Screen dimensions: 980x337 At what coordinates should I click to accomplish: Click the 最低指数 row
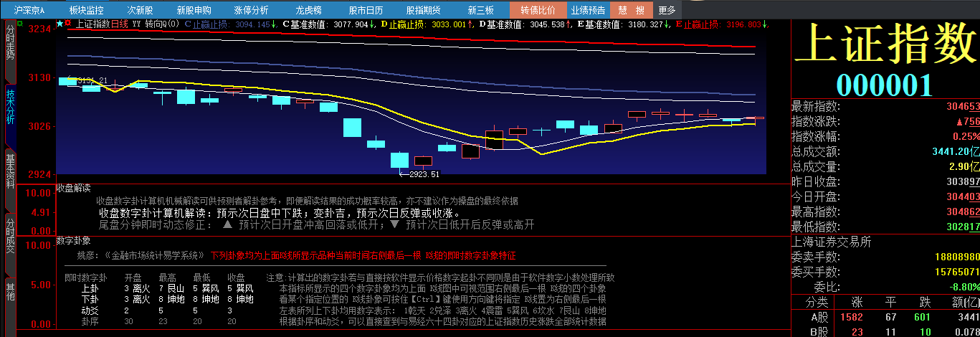coord(885,227)
